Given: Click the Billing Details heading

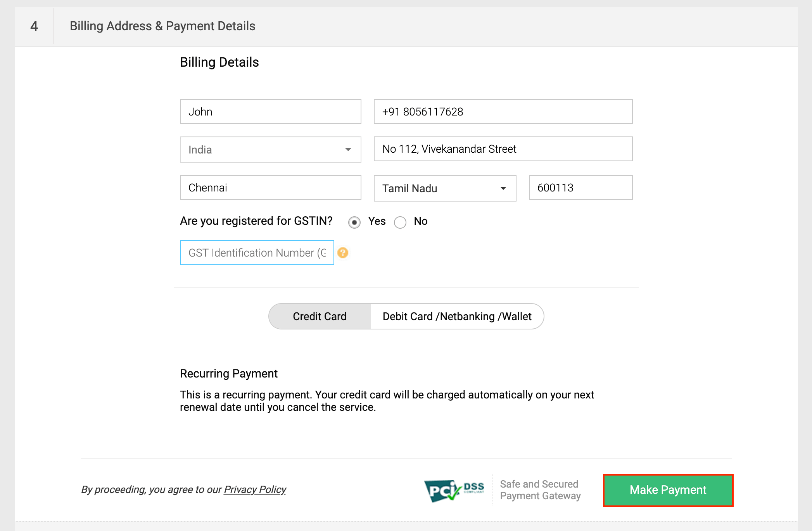Looking at the screenshot, I should click(x=219, y=62).
